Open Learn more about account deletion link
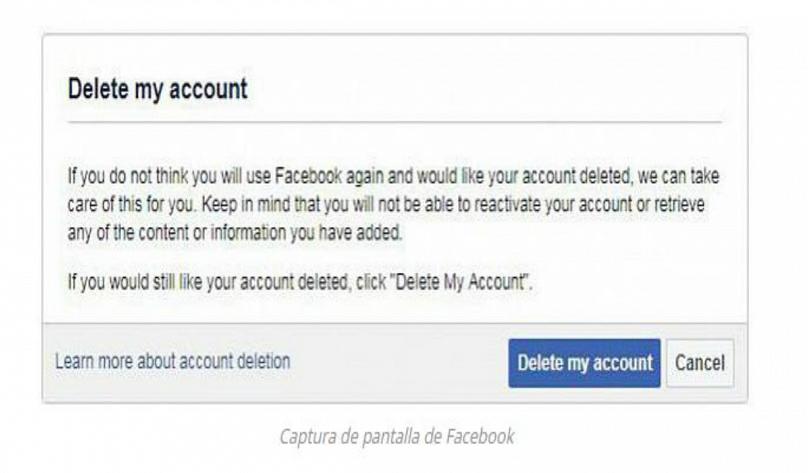The width and height of the screenshot is (808, 473). click(x=173, y=361)
